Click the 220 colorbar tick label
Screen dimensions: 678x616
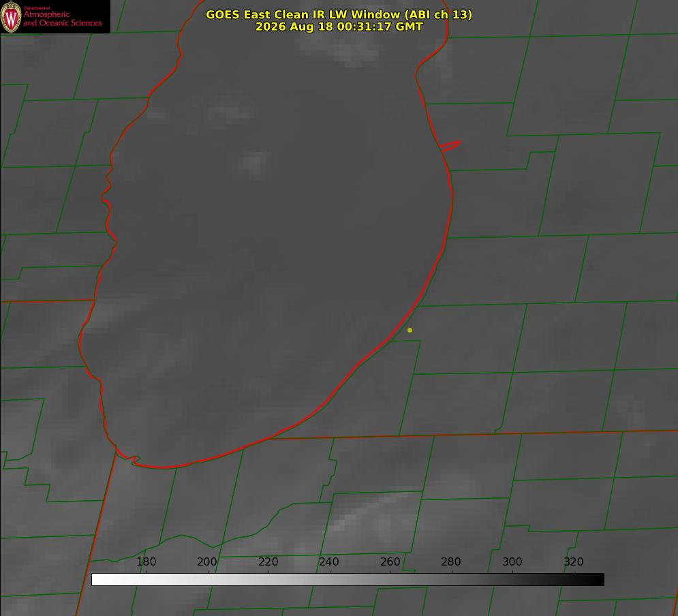pos(268,561)
